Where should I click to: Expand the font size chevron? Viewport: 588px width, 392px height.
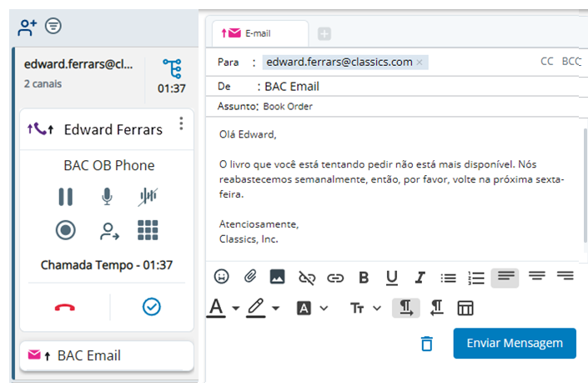[377, 309]
